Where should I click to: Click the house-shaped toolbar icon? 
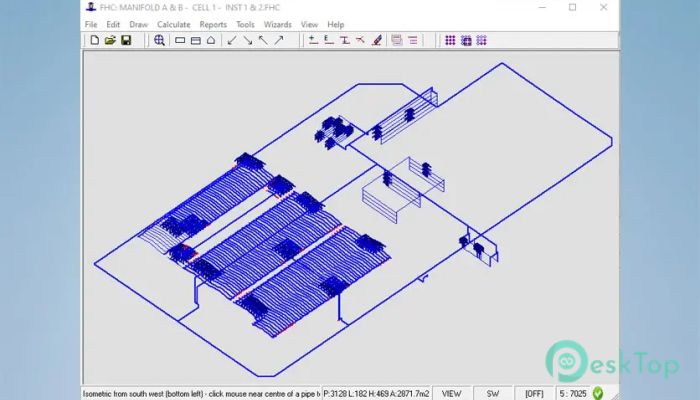click(x=211, y=41)
